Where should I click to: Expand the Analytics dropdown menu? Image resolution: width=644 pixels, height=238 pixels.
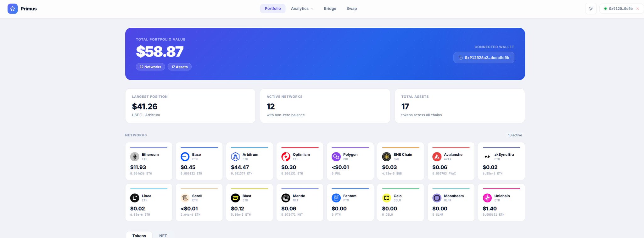pyautogui.click(x=302, y=8)
